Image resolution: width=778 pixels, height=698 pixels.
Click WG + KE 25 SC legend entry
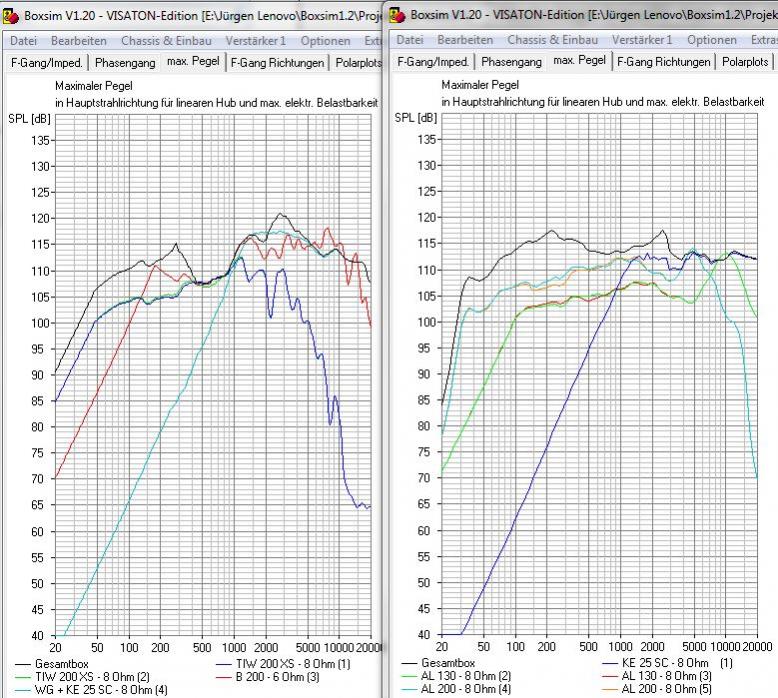point(91,690)
